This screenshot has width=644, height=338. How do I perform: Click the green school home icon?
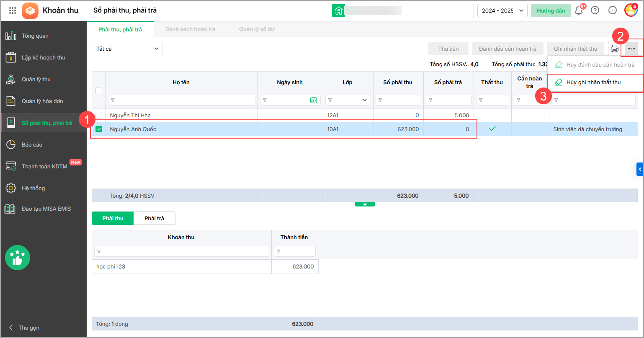coord(338,10)
